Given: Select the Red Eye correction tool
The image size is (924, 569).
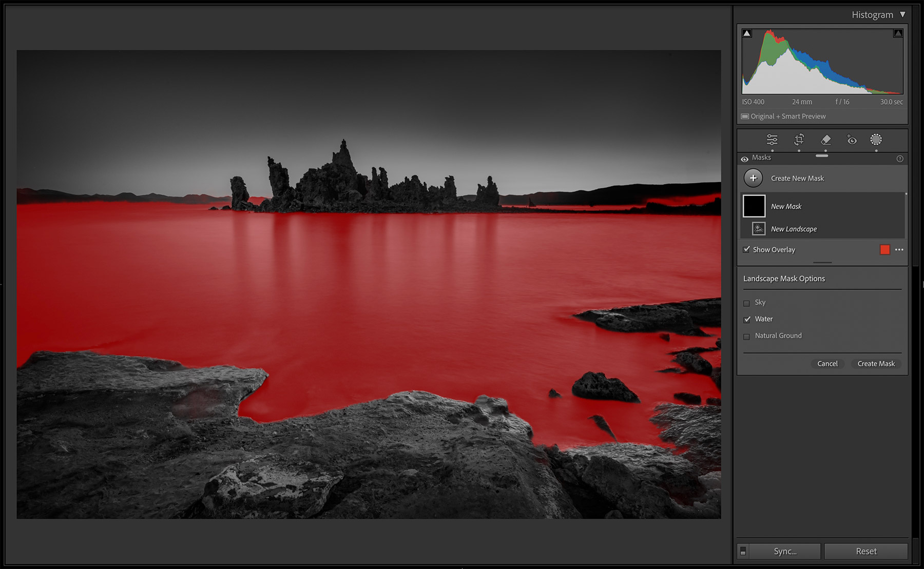Looking at the screenshot, I should (852, 140).
